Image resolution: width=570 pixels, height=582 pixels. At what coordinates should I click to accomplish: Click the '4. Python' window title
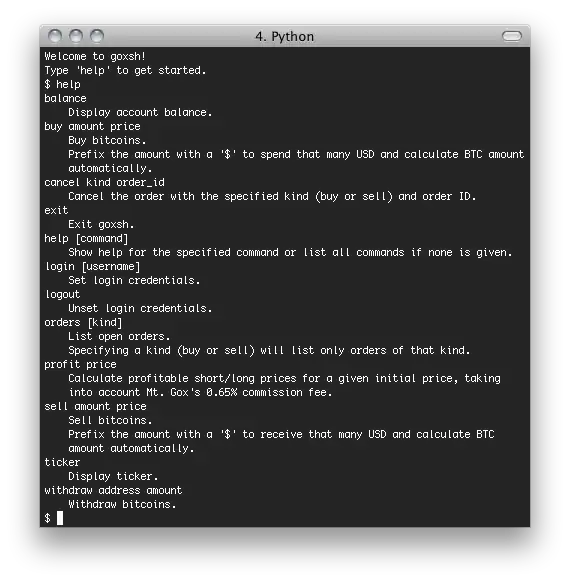pyautogui.click(x=285, y=36)
